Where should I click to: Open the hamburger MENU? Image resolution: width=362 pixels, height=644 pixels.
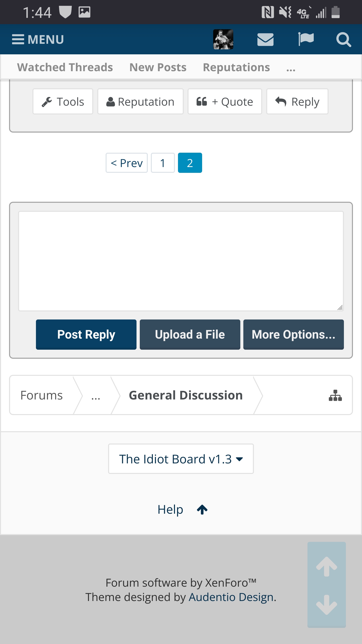coord(38,39)
